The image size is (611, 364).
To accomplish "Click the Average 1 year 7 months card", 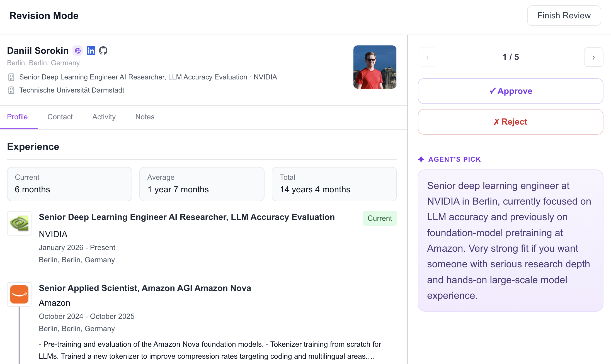I will [202, 184].
